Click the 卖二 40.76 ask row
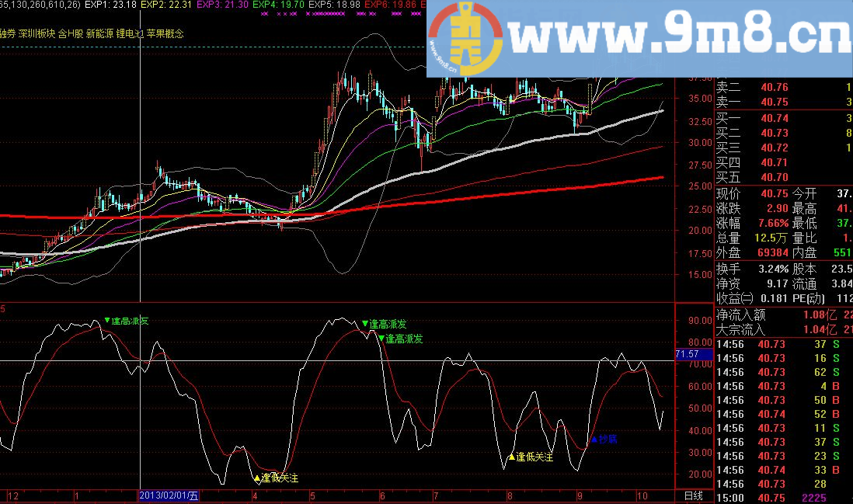The height and width of the screenshot is (504, 853). click(783, 87)
